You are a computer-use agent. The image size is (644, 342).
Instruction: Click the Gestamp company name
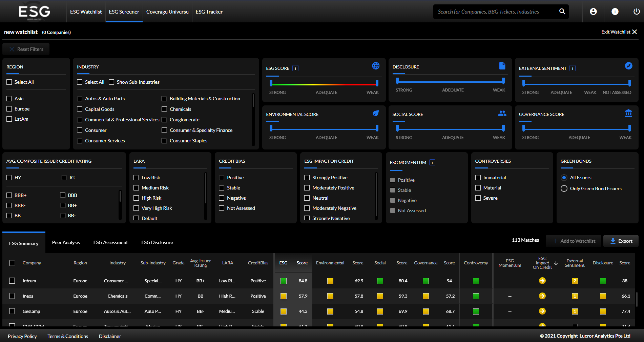coord(31,311)
